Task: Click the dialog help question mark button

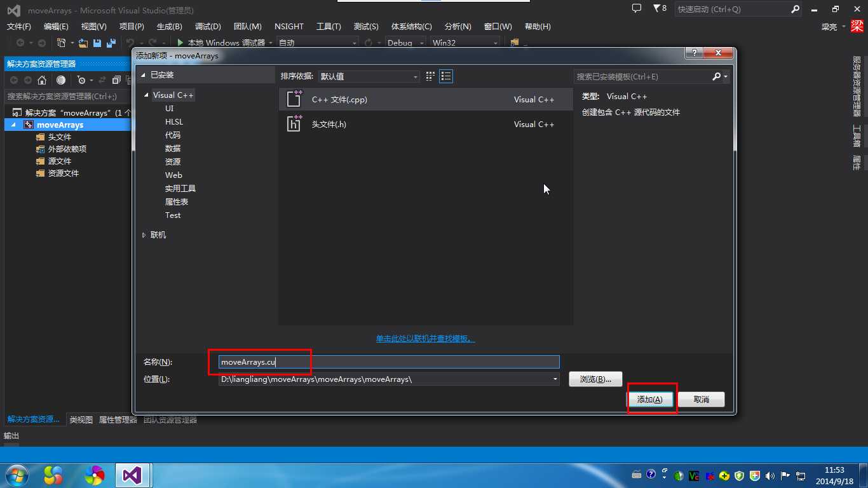Action: point(694,53)
